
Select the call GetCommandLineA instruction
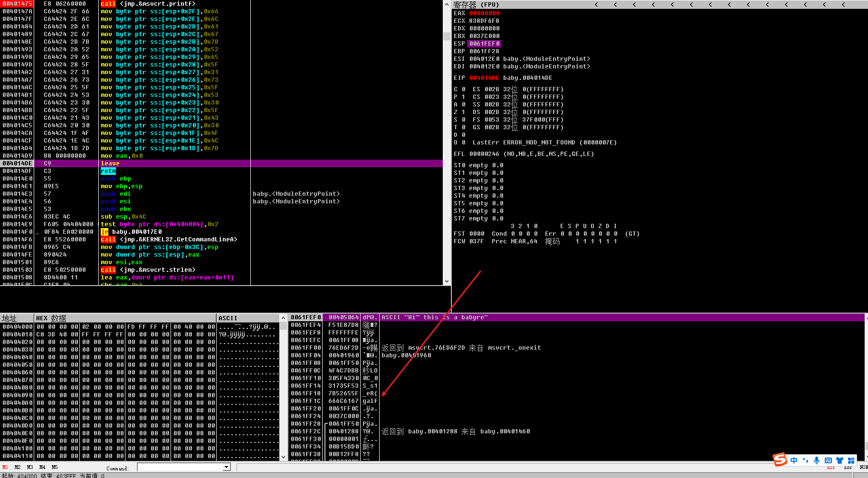169,239
